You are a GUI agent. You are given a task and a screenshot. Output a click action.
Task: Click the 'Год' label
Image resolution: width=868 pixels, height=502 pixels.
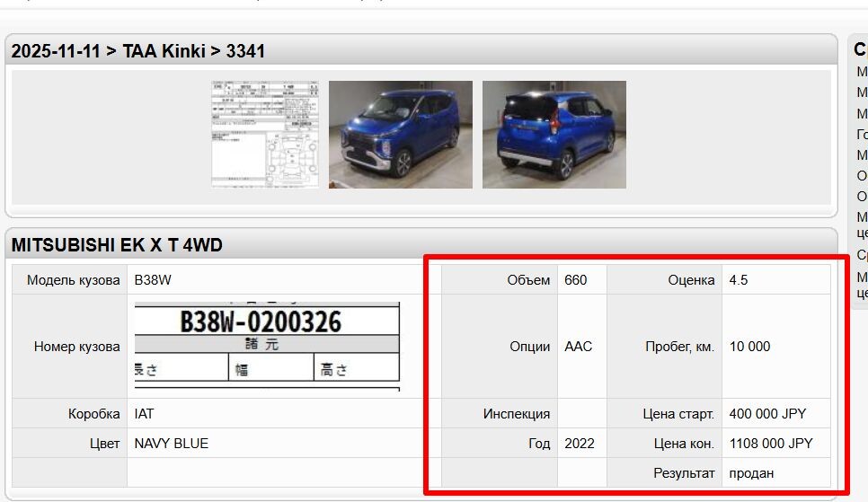pos(539,444)
